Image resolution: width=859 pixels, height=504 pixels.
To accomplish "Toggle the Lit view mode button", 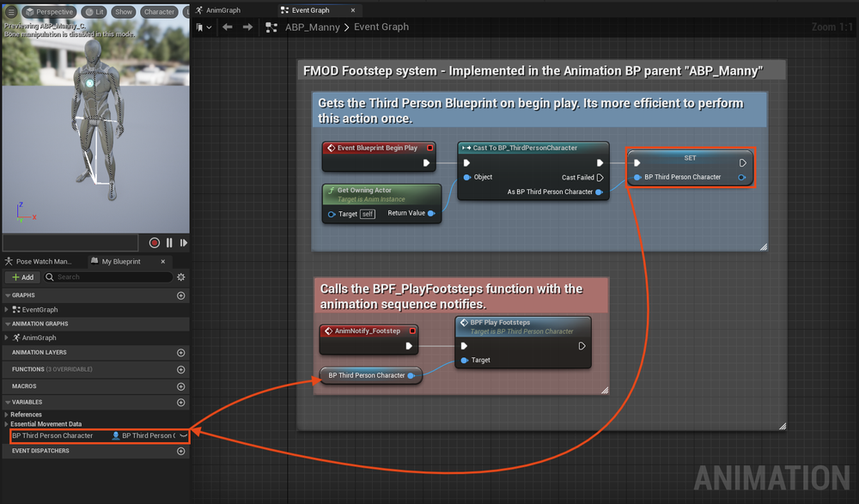I will pos(94,11).
